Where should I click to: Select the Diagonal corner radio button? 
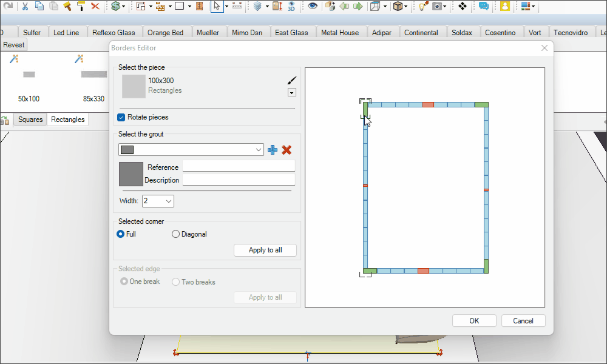coord(176,234)
